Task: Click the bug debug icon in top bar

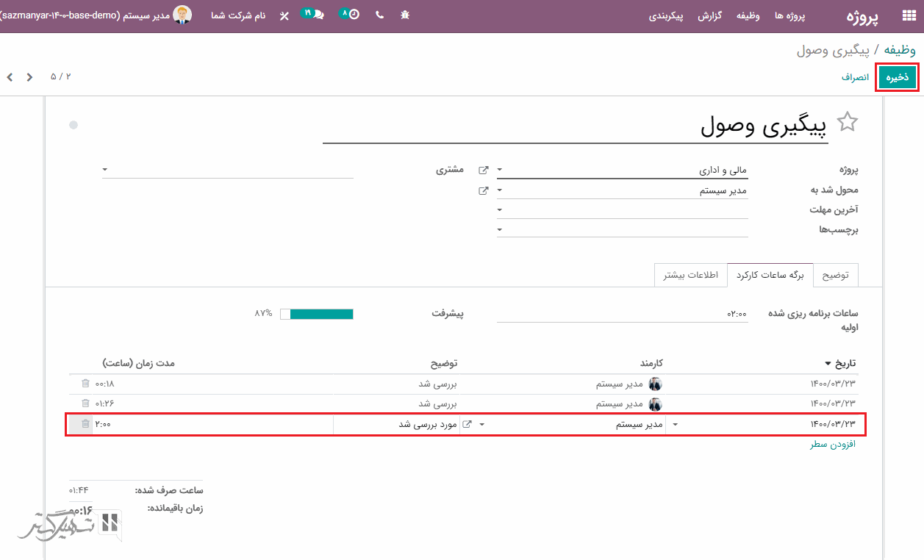Action: [405, 15]
